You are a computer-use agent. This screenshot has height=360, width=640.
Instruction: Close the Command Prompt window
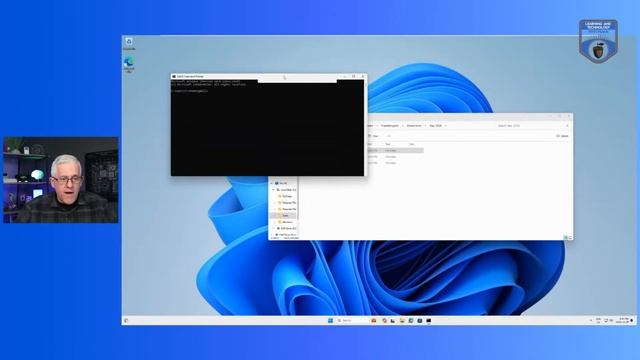tap(362, 76)
